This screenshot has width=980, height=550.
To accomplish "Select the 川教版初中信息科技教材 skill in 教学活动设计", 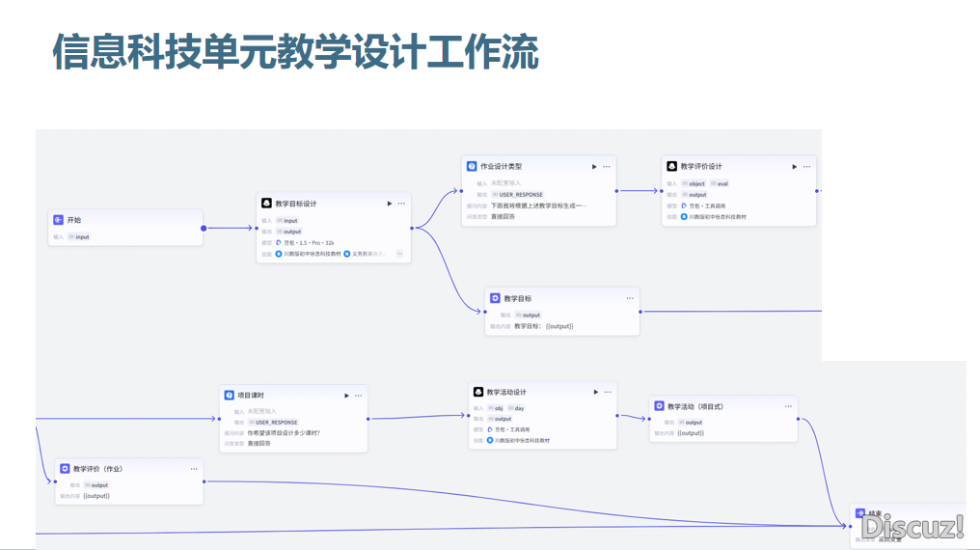I will (x=518, y=440).
